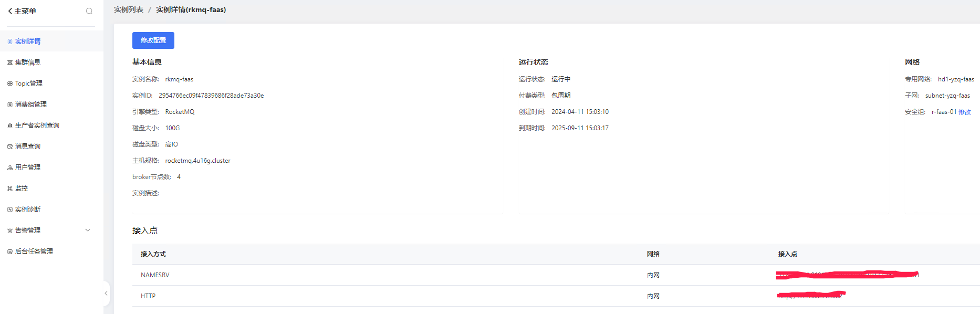The width and height of the screenshot is (980, 314).
Task: Click the 实例诊断 sidebar icon
Action: [x=10, y=210]
